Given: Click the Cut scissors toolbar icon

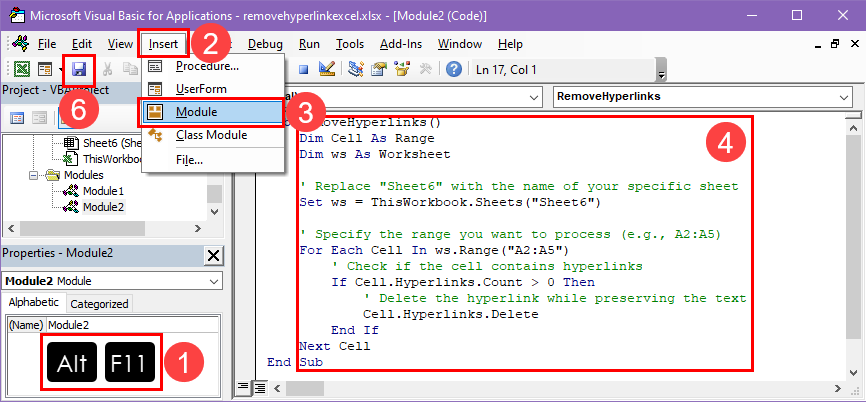Looking at the screenshot, I should tap(108, 69).
